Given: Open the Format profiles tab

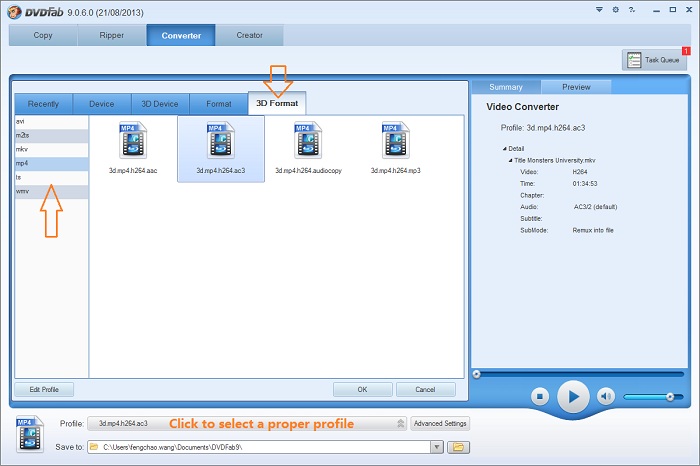Looking at the screenshot, I should pos(219,104).
